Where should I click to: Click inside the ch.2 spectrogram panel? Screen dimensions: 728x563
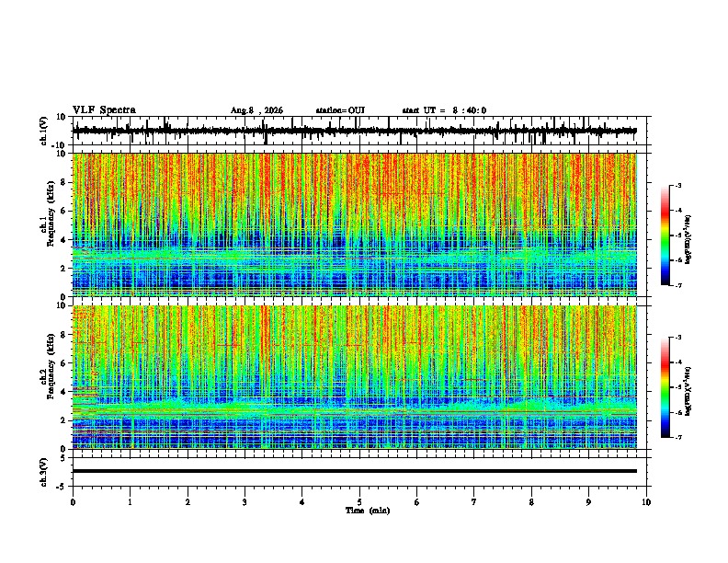354,377
